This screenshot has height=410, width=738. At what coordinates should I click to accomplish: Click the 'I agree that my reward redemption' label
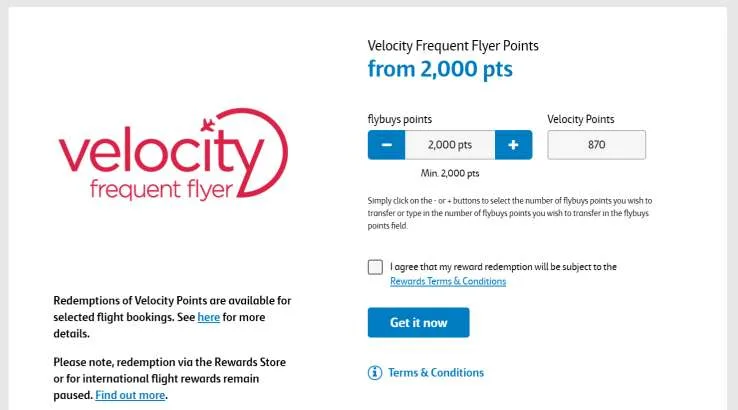pos(503,267)
